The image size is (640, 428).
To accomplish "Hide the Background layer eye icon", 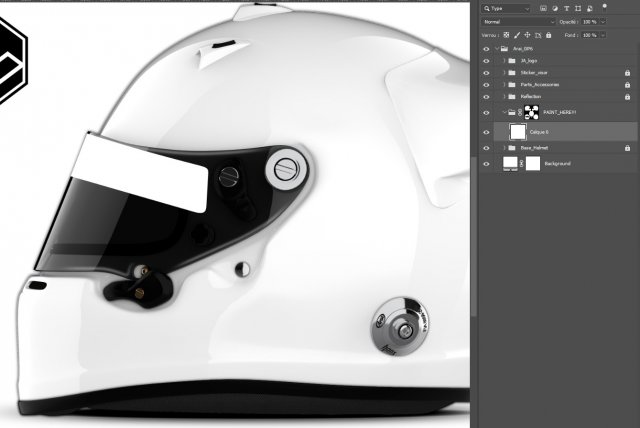I will click(486, 164).
